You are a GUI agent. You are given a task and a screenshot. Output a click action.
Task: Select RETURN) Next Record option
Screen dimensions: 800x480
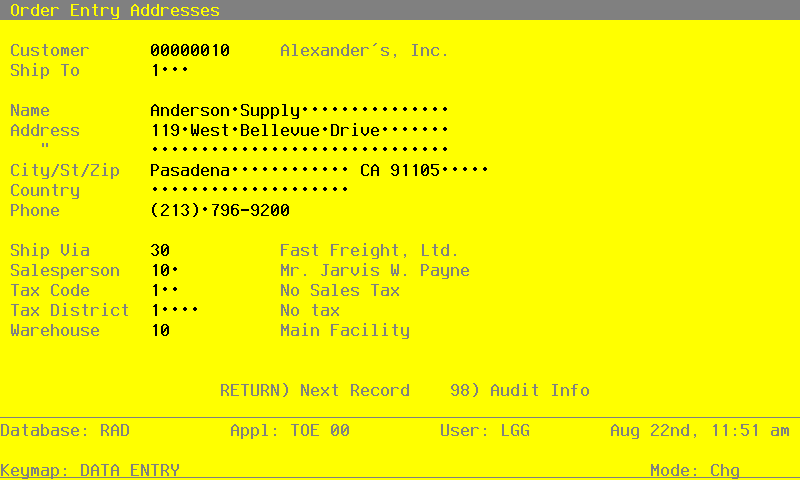[315, 390]
